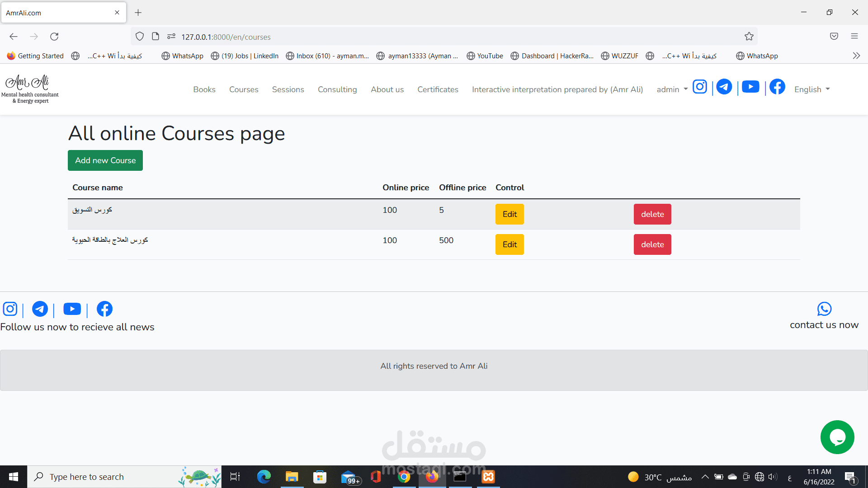Image resolution: width=868 pixels, height=488 pixels.
Task: Bookmark this page with the star icon
Action: tap(749, 37)
